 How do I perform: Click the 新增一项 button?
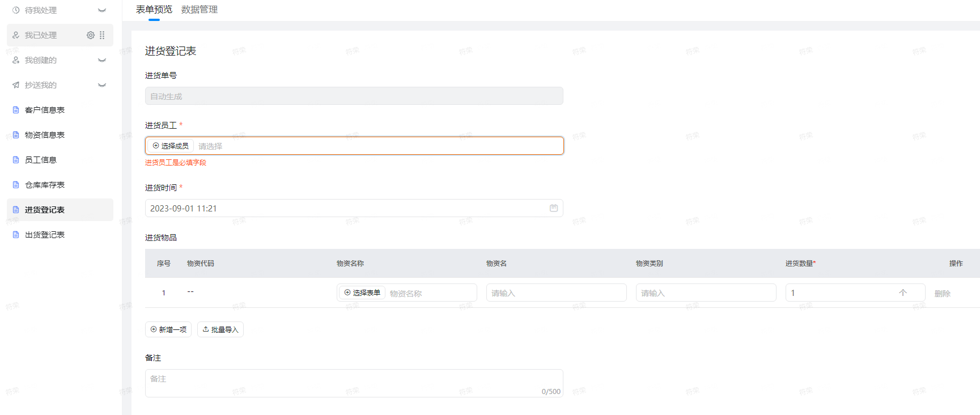pyautogui.click(x=168, y=329)
